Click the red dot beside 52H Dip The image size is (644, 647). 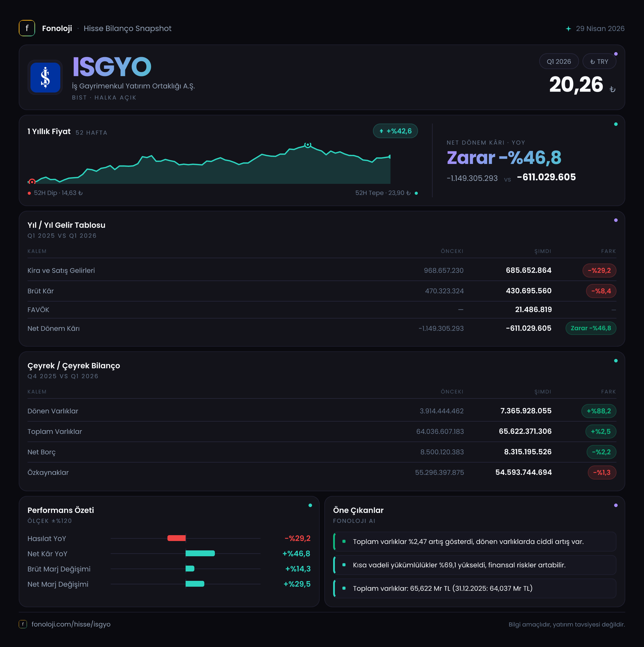pyautogui.click(x=30, y=193)
